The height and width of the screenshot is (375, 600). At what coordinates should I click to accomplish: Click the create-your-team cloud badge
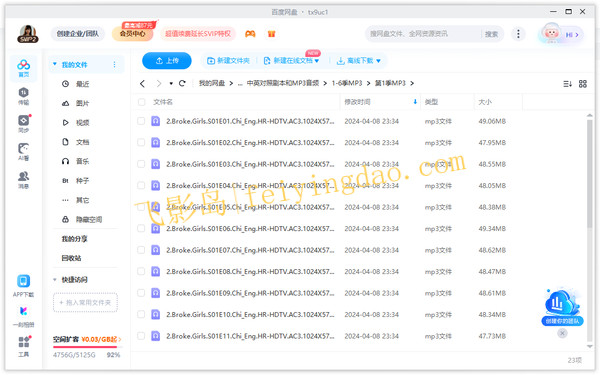point(562,307)
